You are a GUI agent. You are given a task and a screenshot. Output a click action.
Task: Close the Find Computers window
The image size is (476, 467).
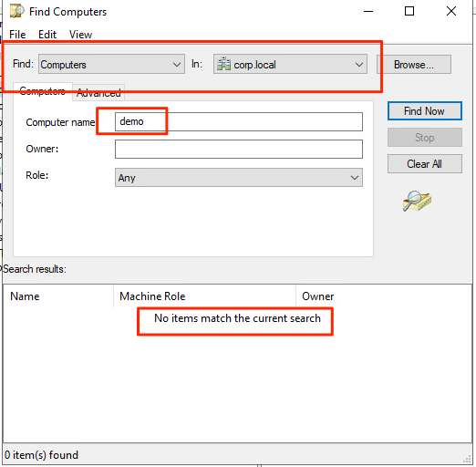451,12
